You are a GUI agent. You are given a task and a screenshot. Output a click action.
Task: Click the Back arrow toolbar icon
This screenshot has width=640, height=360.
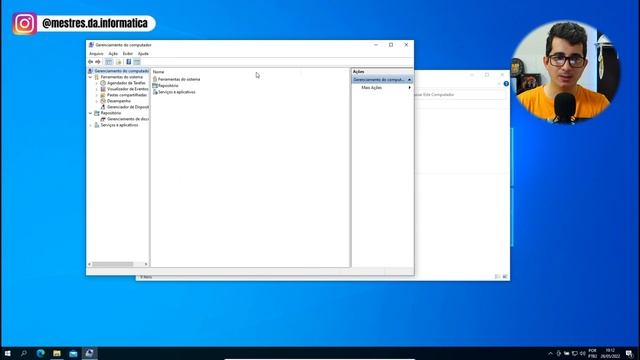pos(91,62)
